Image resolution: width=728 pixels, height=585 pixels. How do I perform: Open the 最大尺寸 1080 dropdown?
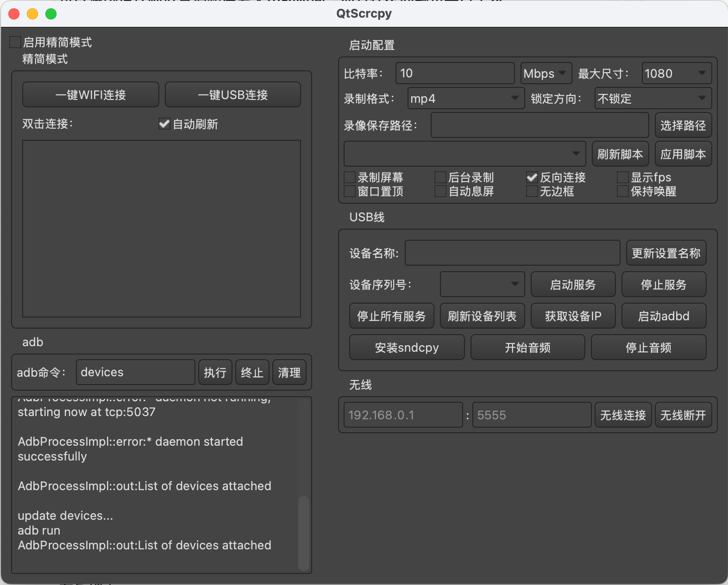(677, 74)
